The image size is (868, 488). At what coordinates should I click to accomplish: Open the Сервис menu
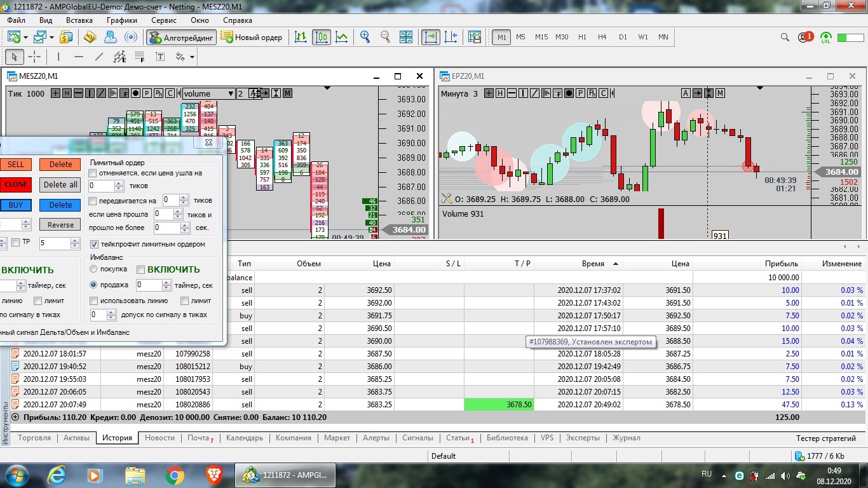click(x=164, y=20)
